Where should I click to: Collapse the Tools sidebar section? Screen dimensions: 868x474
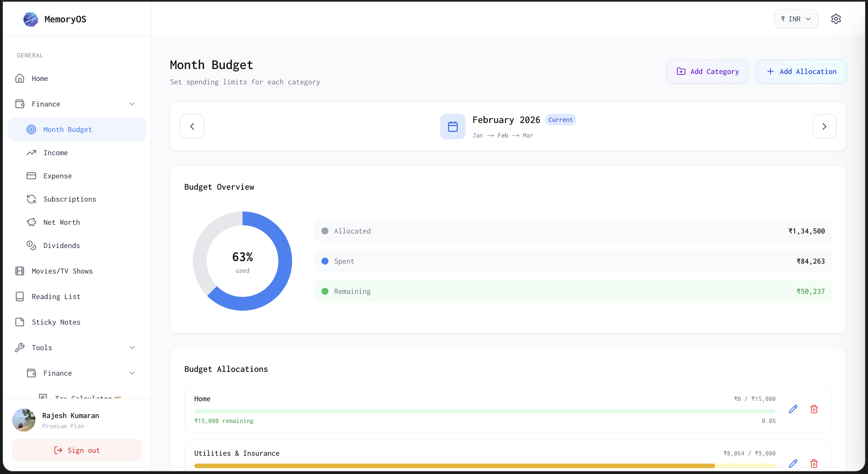pos(132,348)
